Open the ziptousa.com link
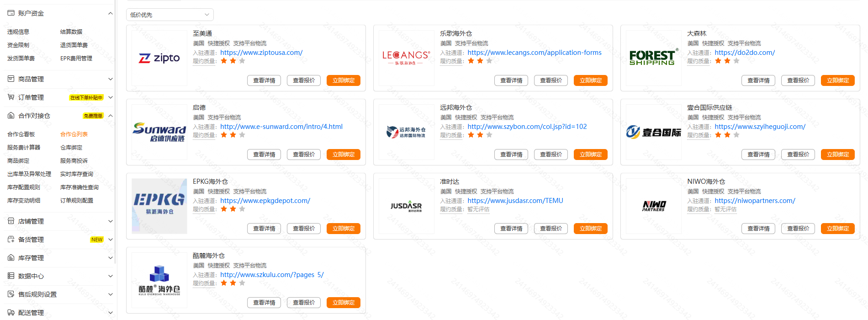Image resolution: width=868 pixels, height=320 pixels. [x=261, y=53]
